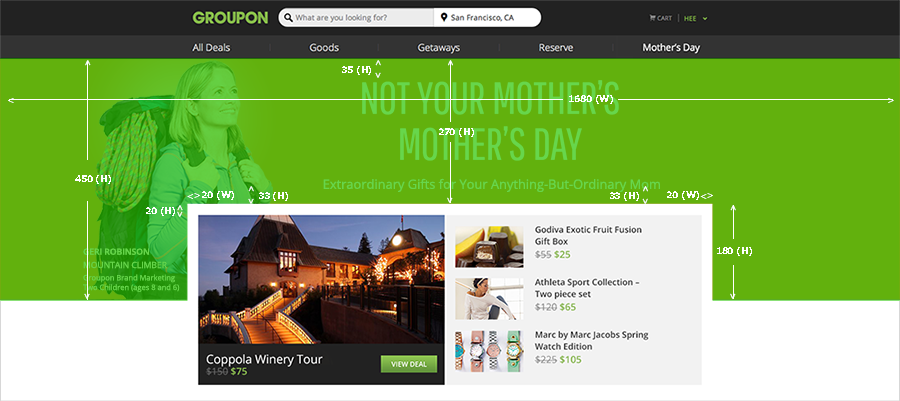Open the Marc by Marc Jacobs Spring Watch link
This screenshot has width=900, height=401.
592,340
